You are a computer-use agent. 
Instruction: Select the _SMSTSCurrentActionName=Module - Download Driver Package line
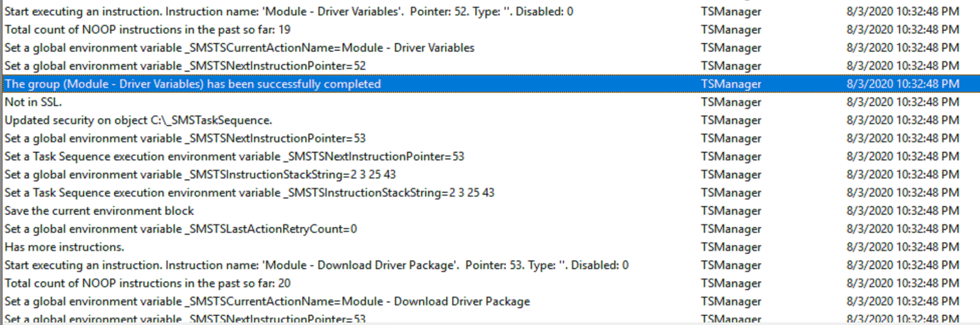[267, 301]
